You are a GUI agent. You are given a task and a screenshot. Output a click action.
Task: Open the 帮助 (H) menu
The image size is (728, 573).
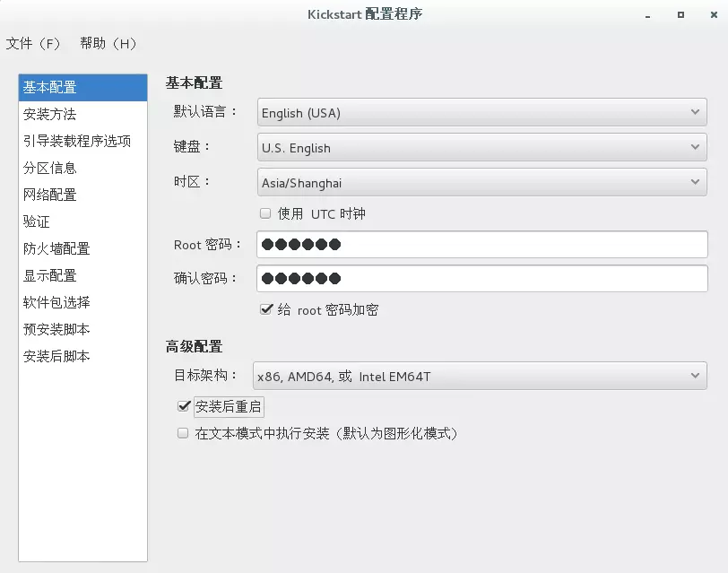point(108,44)
